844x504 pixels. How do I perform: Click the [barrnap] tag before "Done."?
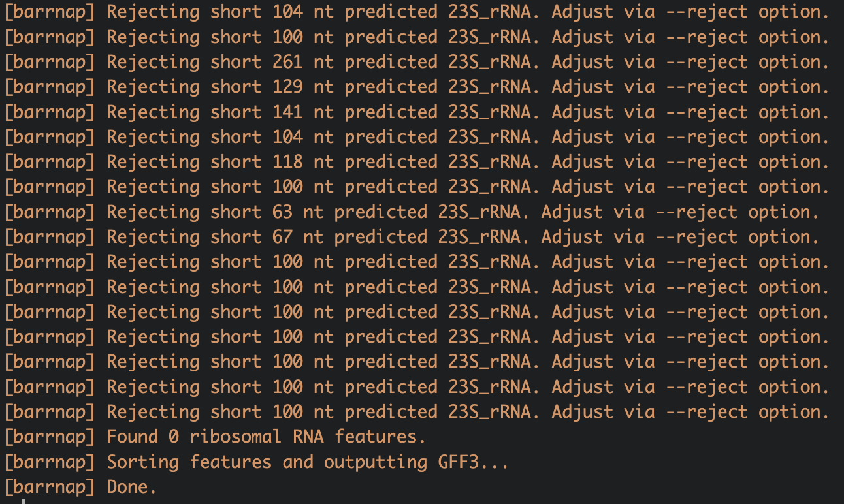pos(50,487)
